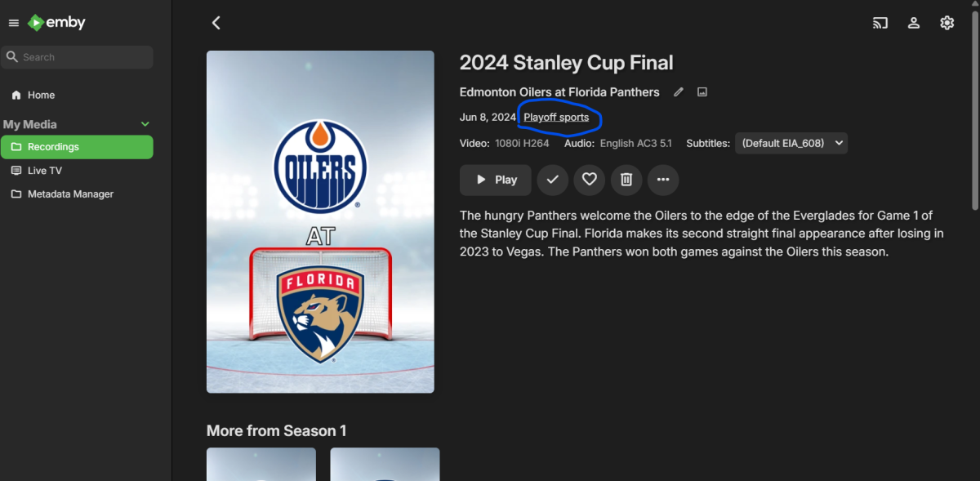Open Live TV in sidebar
The width and height of the screenshot is (980, 481).
point(44,171)
